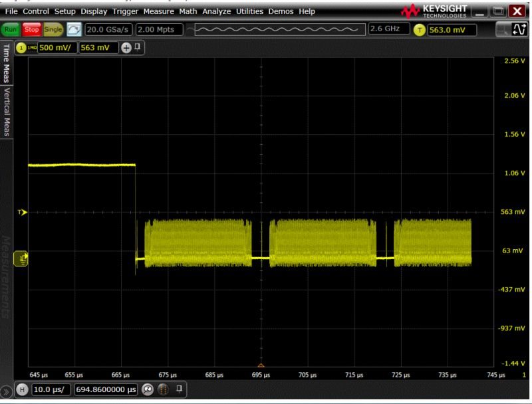
Task: Click the orange trigger time reference marker
Action: [261, 365]
